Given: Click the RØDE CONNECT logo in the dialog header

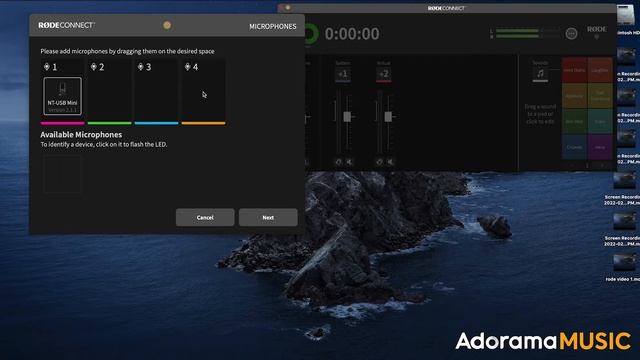Looking at the screenshot, I should point(67,25).
